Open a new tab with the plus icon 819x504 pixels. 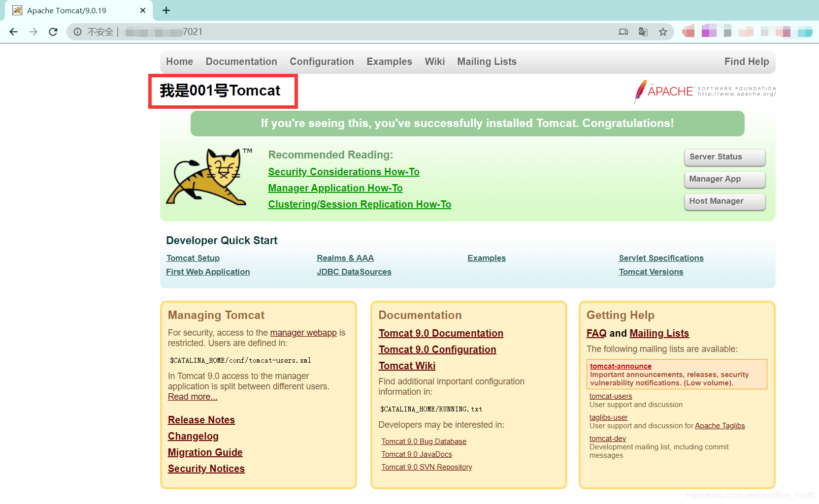click(x=166, y=10)
